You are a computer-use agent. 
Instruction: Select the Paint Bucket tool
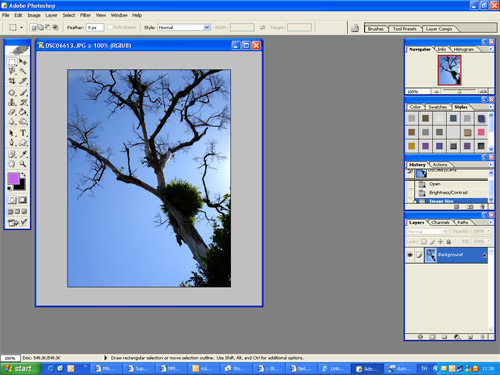coord(23,112)
